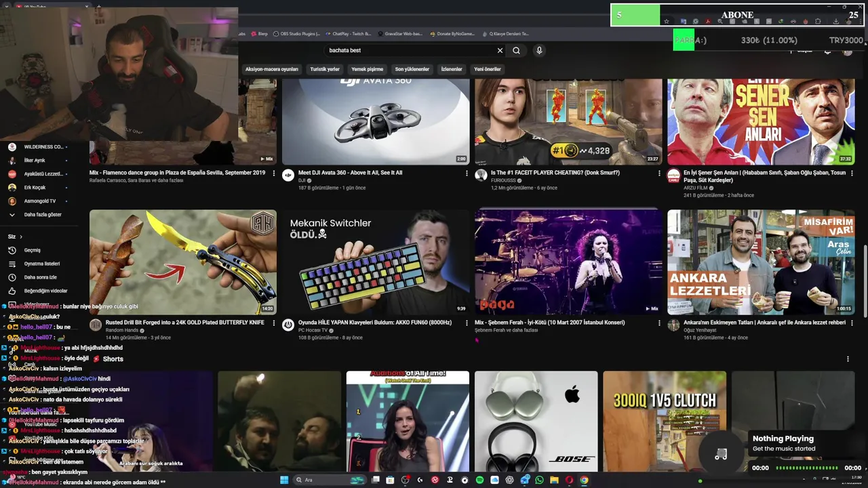
Task: Open DJI channel avatar under Avata video
Action: [288, 175]
